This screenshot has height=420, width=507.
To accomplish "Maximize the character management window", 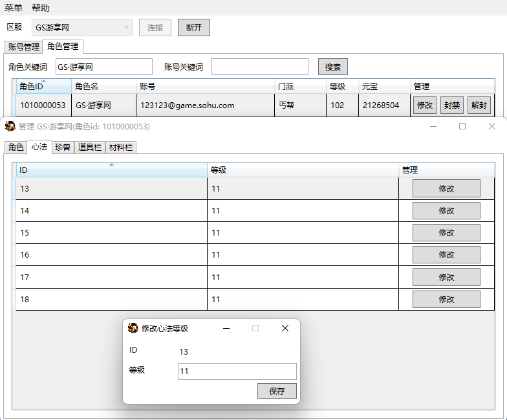I will pyautogui.click(x=462, y=126).
